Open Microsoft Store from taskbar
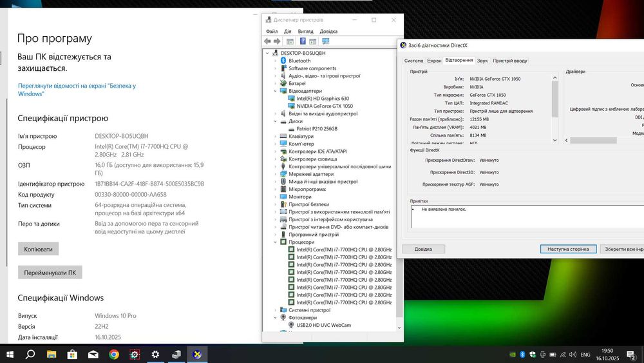The height and width of the screenshot is (363, 644). (x=72, y=354)
